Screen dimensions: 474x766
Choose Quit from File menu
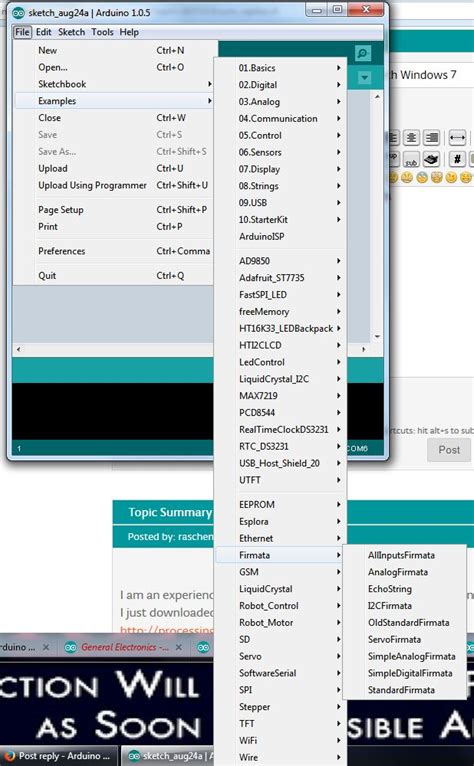click(114, 276)
